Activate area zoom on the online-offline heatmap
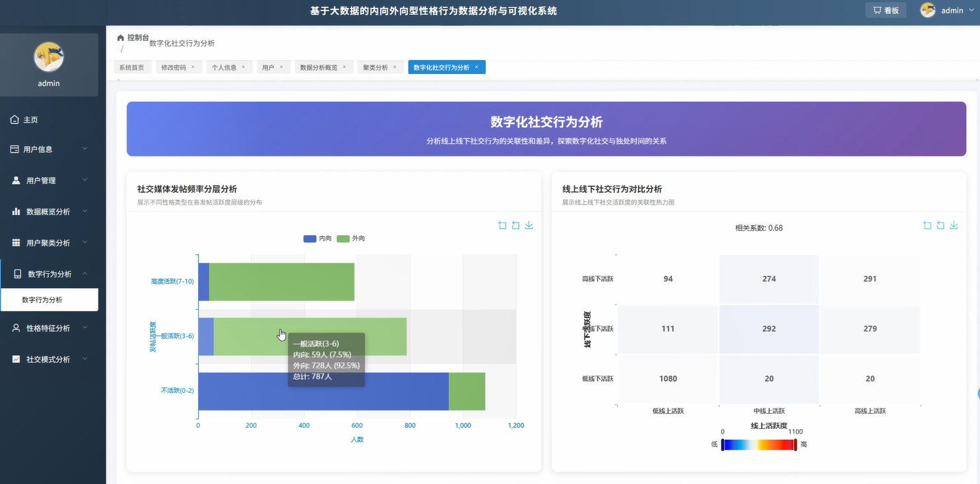The image size is (980, 484). point(927,225)
